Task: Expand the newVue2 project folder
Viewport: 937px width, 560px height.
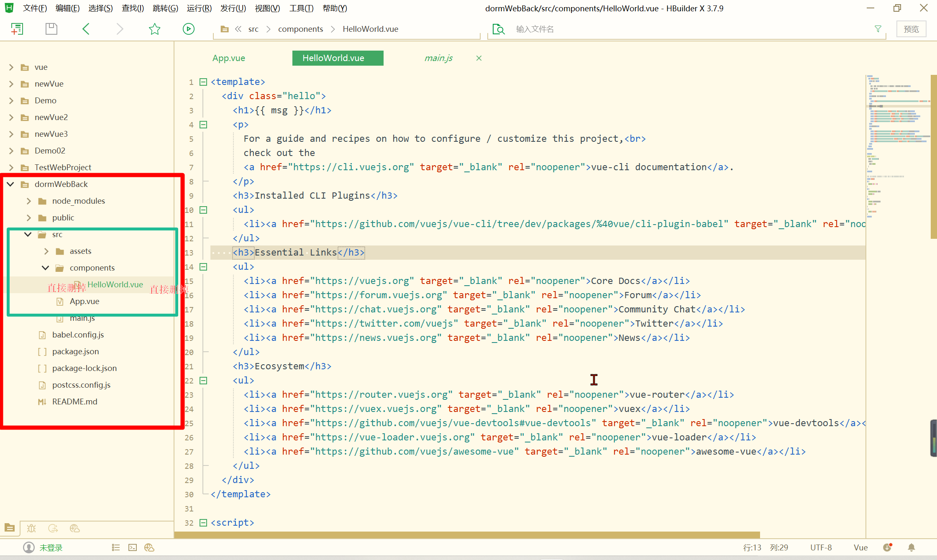Action: [x=11, y=117]
